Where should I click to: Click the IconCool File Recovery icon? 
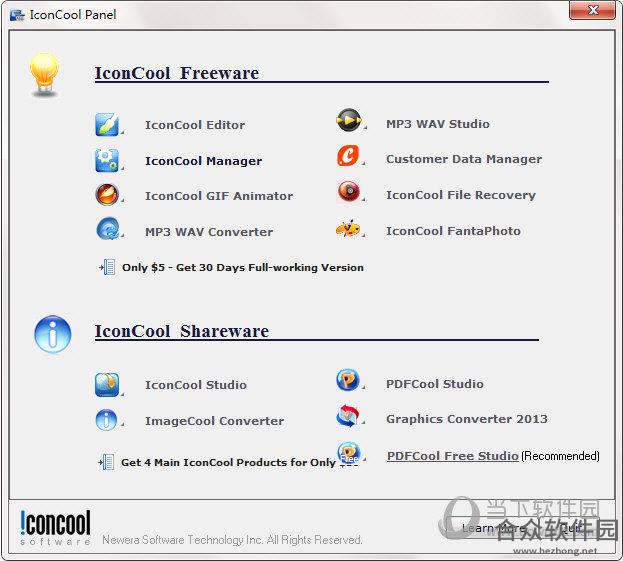349,191
